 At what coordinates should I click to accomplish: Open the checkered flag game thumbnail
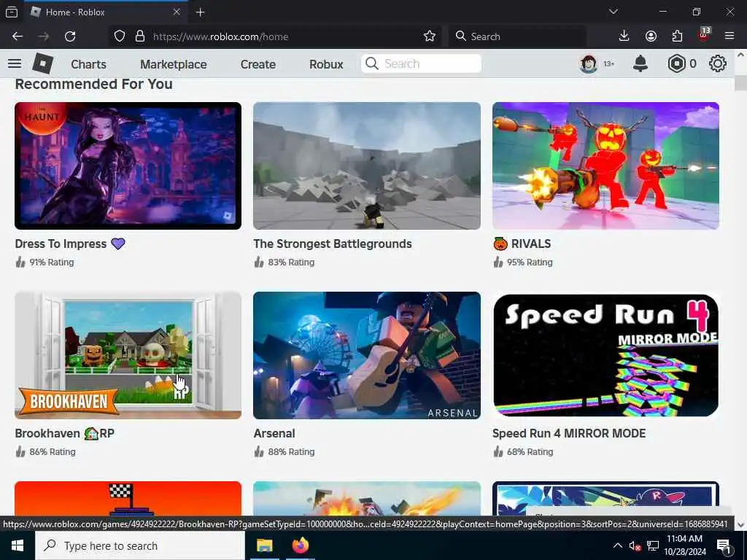tap(128, 499)
